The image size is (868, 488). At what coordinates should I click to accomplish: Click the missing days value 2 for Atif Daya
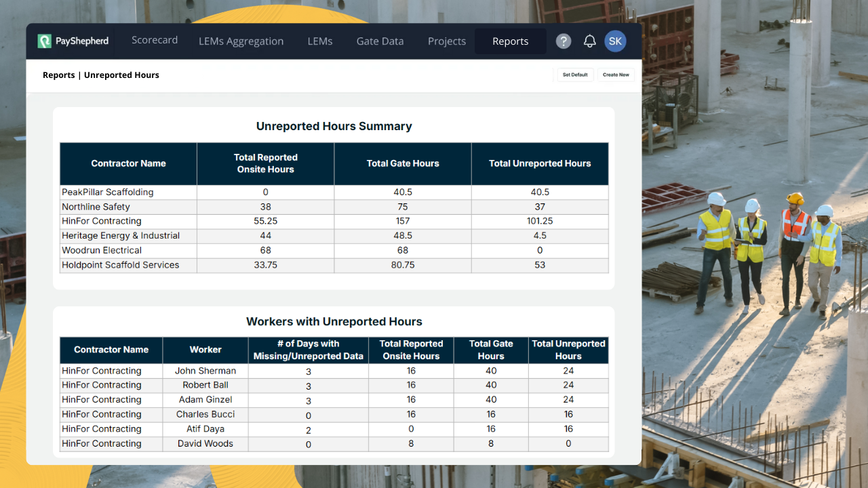tap(309, 430)
